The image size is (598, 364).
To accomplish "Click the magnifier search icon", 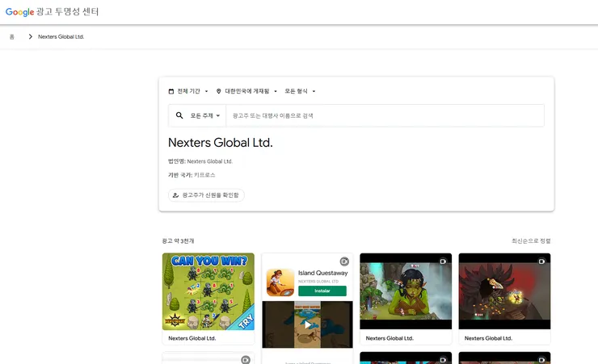I will (179, 115).
